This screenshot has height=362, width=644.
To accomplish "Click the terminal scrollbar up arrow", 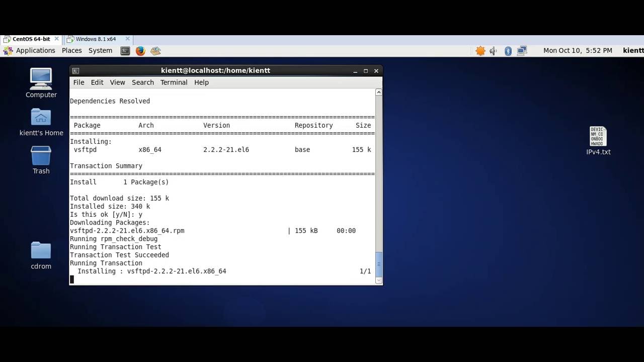I will coord(379,92).
